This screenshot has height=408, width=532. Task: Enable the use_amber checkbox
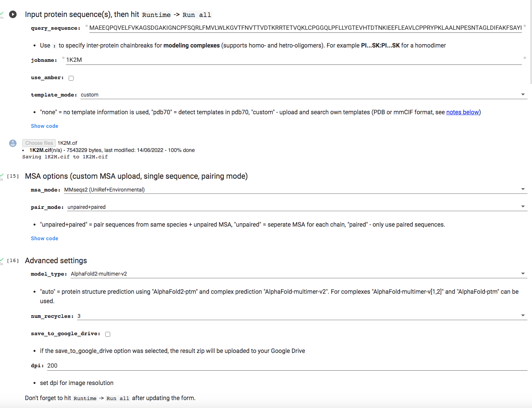[71, 78]
